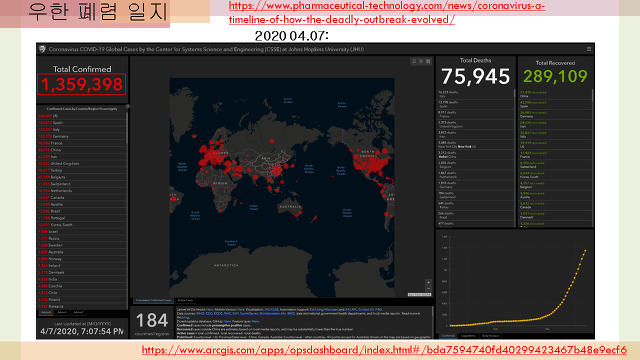Screen dimensions: 640x360
Task: Select the Admin1 tab under the country list
Action: (x=62, y=313)
